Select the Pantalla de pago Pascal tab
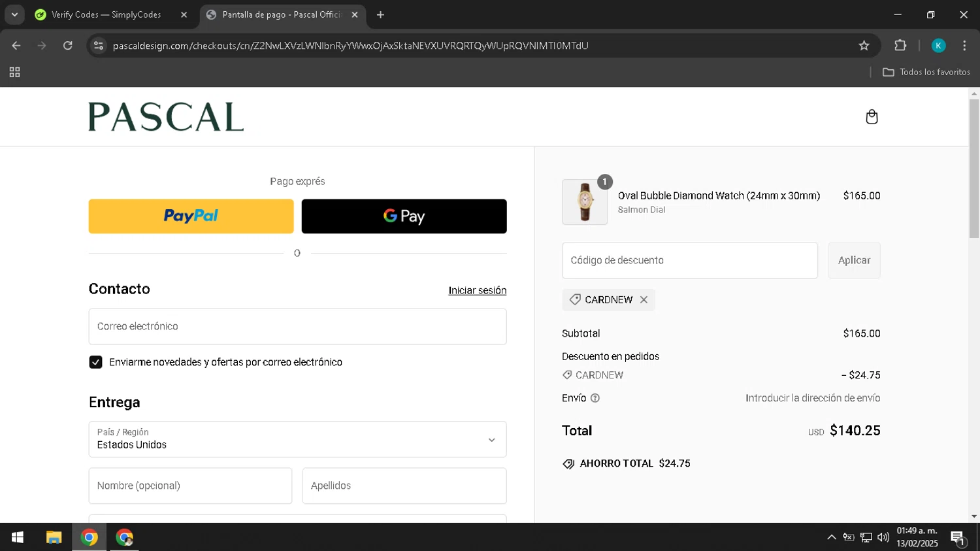 tap(281, 14)
